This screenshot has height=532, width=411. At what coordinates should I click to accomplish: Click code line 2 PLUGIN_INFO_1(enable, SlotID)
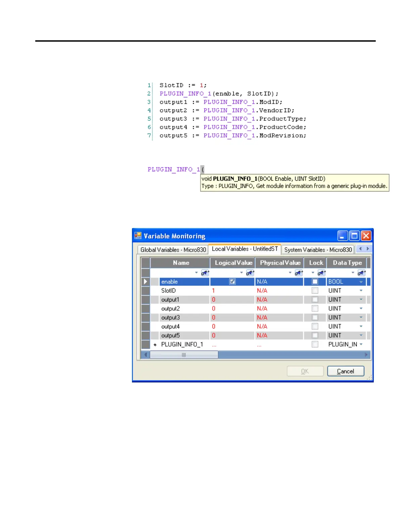(219, 94)
